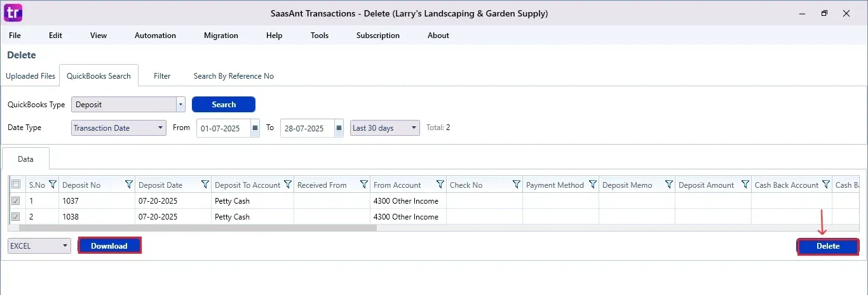Viewport: 868px width, 295px height.
Task: Expand the QuickBooks Type dropdown
Action: pos(180,105)
